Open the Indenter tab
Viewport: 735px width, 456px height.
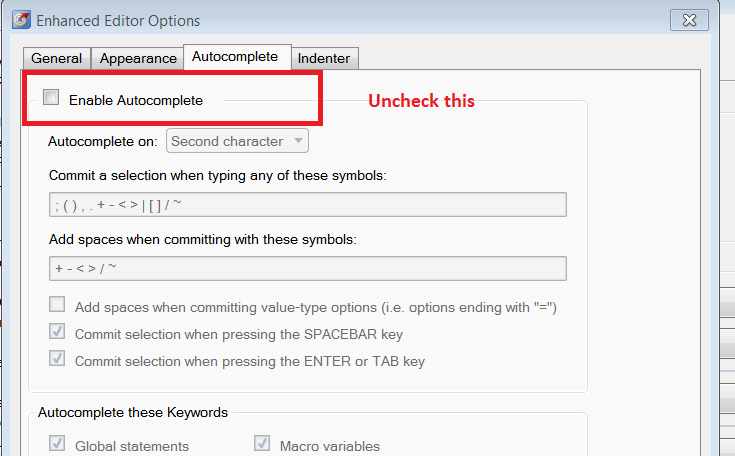(324, 58)
